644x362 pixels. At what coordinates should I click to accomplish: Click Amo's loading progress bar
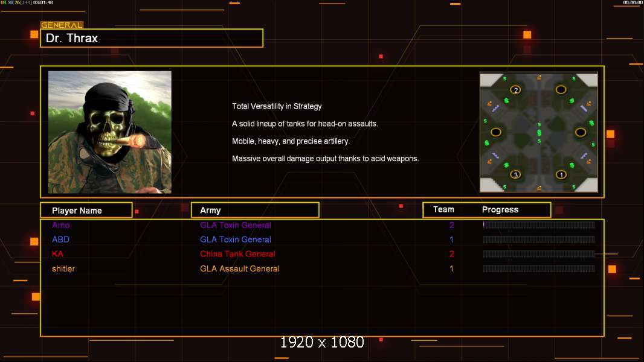539,224
